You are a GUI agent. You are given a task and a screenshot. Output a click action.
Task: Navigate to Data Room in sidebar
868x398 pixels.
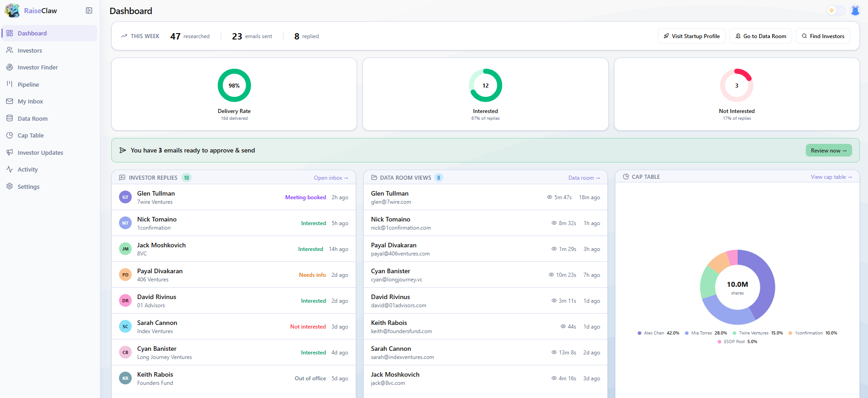pyautogui.click(x=50, y=118)
